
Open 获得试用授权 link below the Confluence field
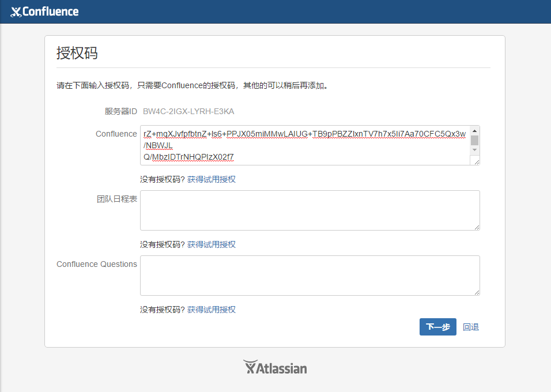point(211,179)
